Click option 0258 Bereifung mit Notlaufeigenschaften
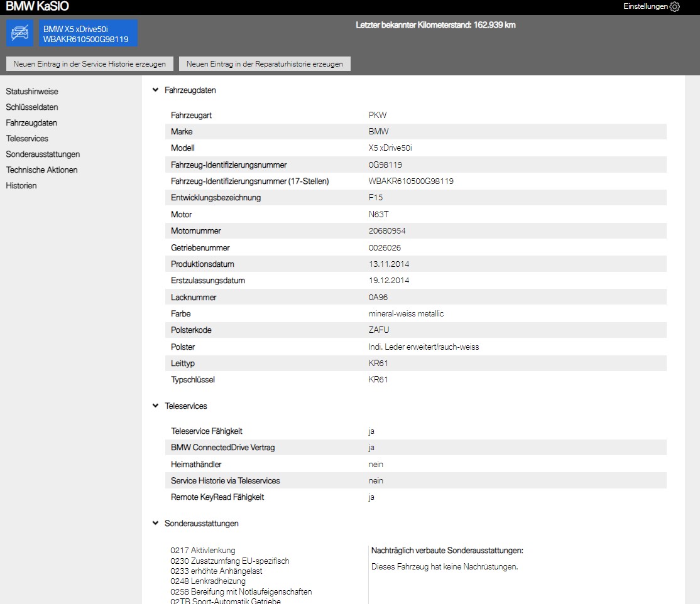The width and height of the screenshot is (700, 604). [x=241, y=591]
